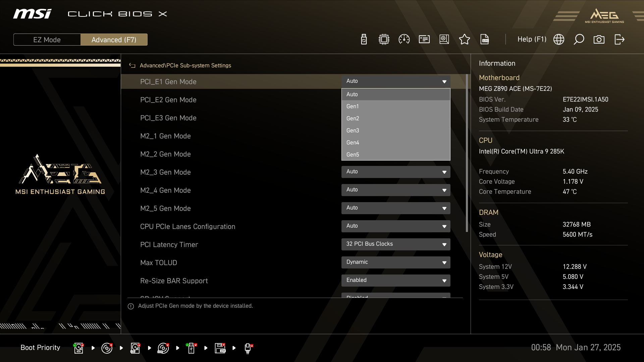This screenshot has height=362, width=644.
Task: Switch to Advanced (F7) mode
Action: click(x=114, y=40)
